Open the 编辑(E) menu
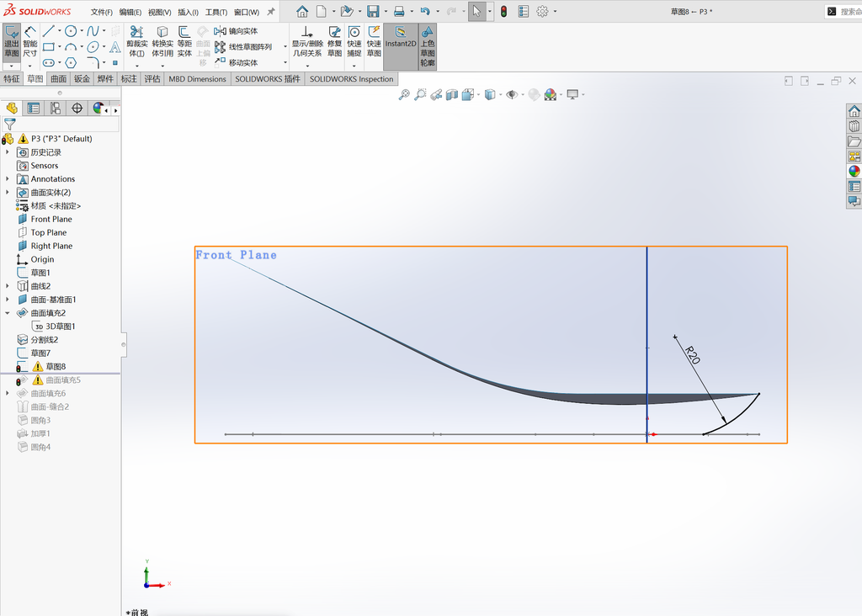 pos(130,12)
